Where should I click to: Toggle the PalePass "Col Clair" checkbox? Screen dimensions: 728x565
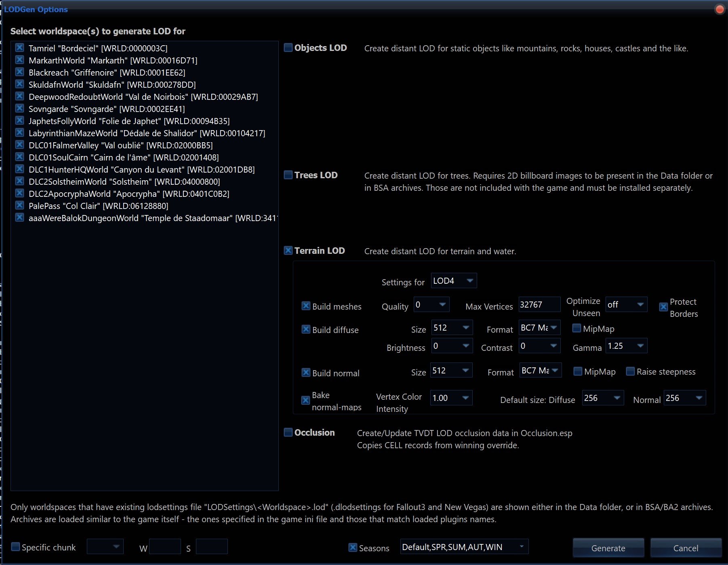[19, 205]
